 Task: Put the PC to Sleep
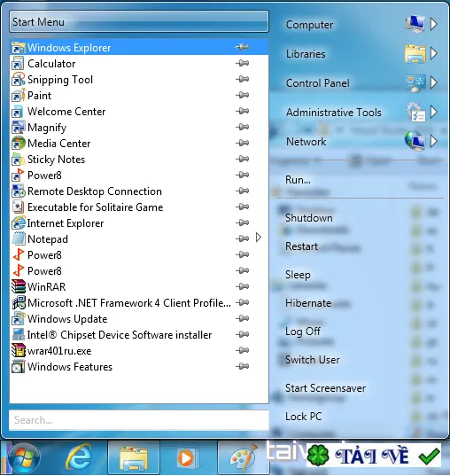(x=298, y=275)
